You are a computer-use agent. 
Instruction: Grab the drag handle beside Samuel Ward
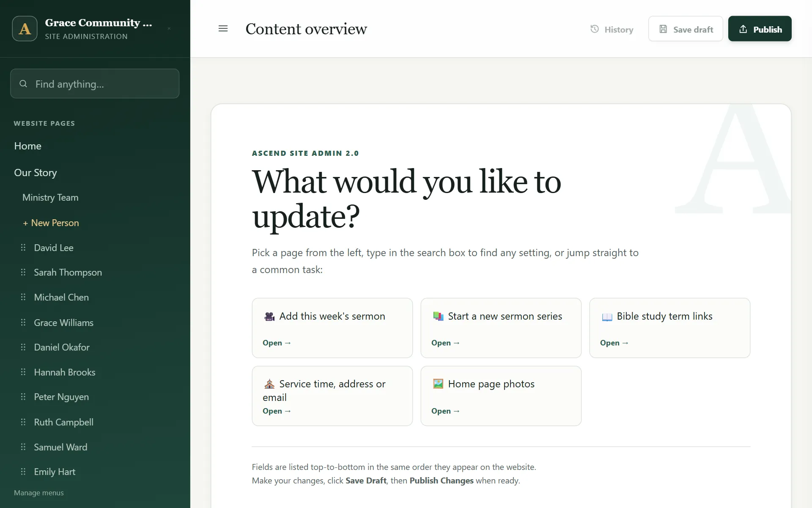pos(23,447)
